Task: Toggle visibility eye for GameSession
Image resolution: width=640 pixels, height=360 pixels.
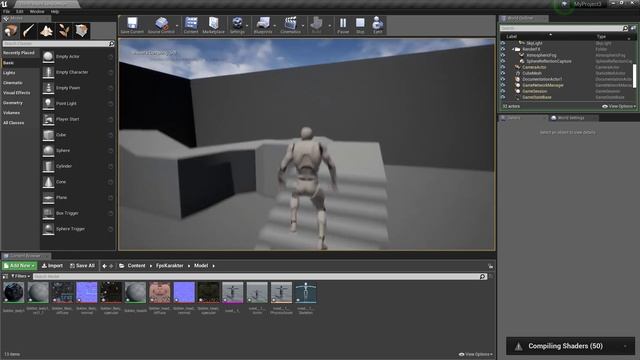Action: [x=503, y=91]
